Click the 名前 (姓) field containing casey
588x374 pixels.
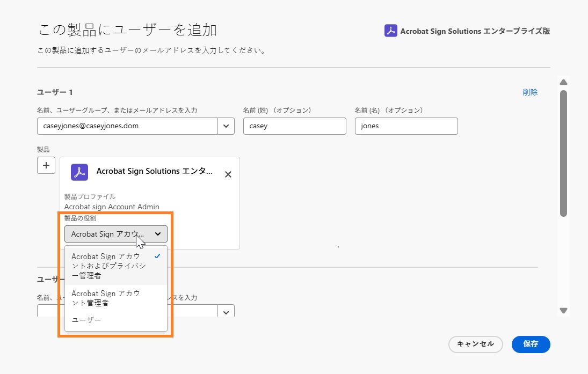294,126
